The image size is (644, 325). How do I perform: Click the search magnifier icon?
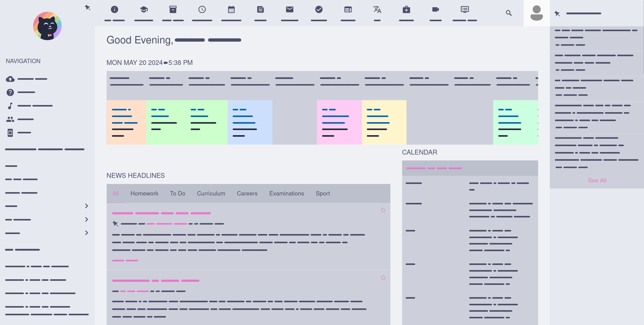click(x=509, y=13)
